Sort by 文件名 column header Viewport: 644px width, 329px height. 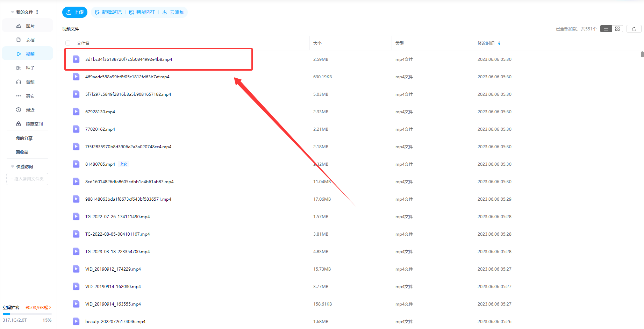coord(83,43)
